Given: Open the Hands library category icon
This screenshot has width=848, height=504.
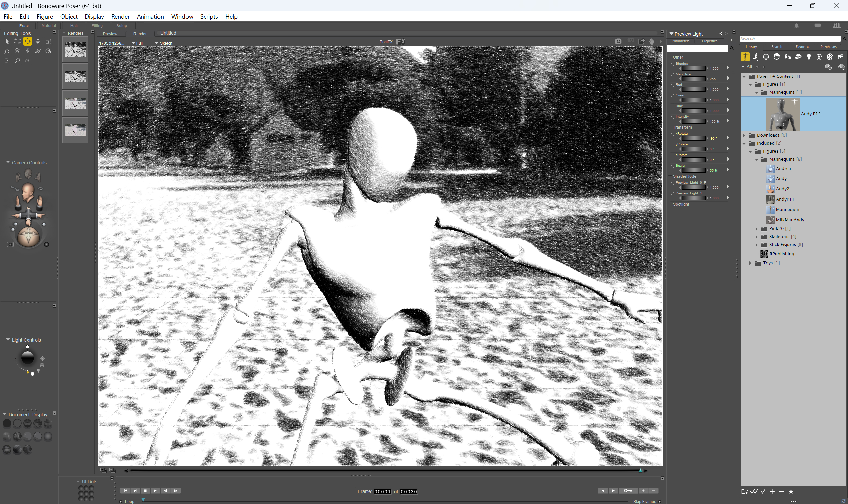Looking at the screenshot, I should tap(787, 57).
